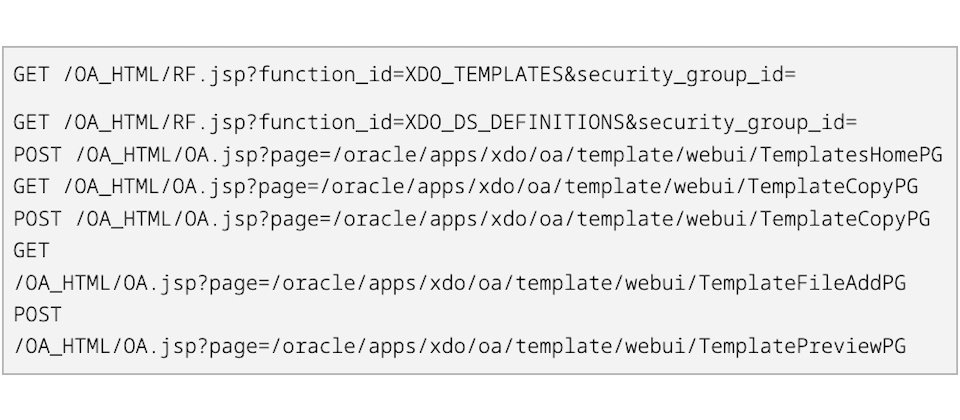
Task: Click the standalone GET line above TemplateFileAddPG
Action: [x=32, y=251]
